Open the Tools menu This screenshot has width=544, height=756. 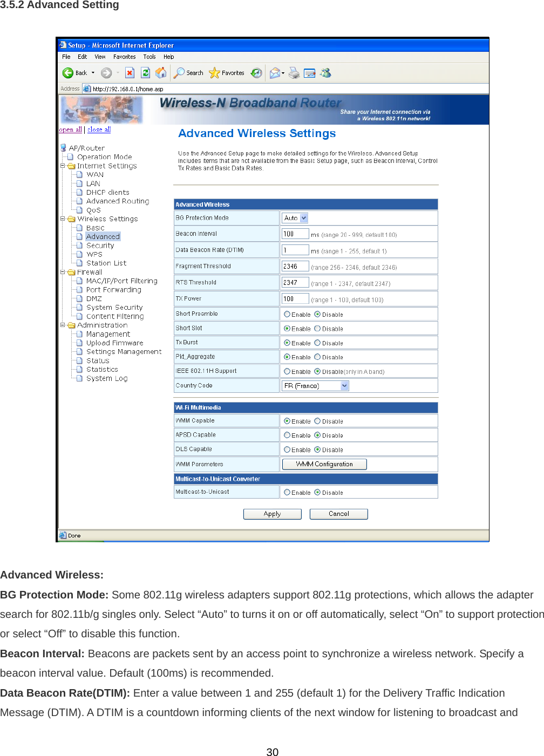(150, 57)
